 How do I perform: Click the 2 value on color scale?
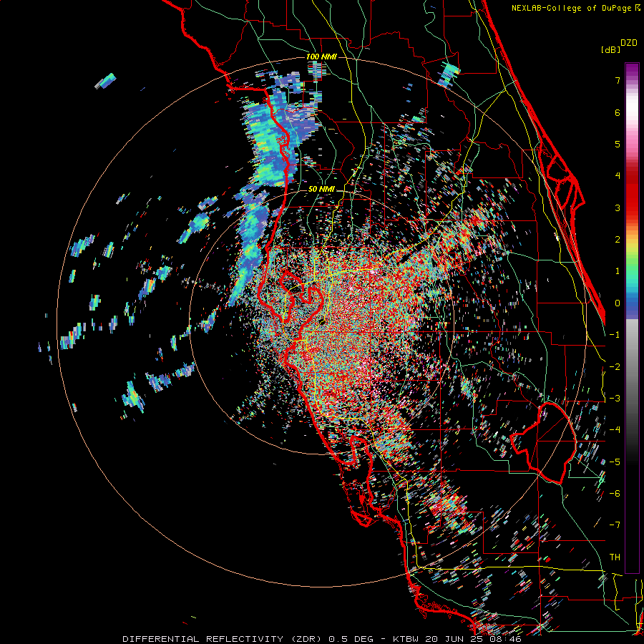(618, 240)
